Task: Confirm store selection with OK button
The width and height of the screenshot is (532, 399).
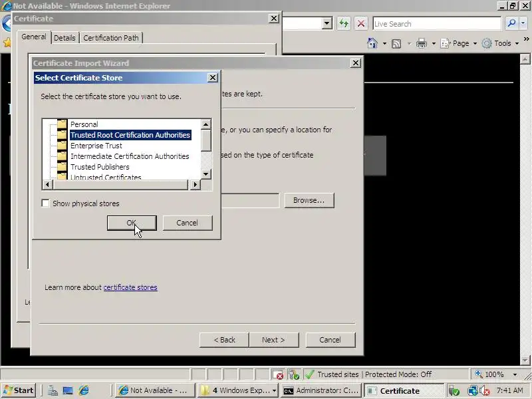Action: pos(132,223)
